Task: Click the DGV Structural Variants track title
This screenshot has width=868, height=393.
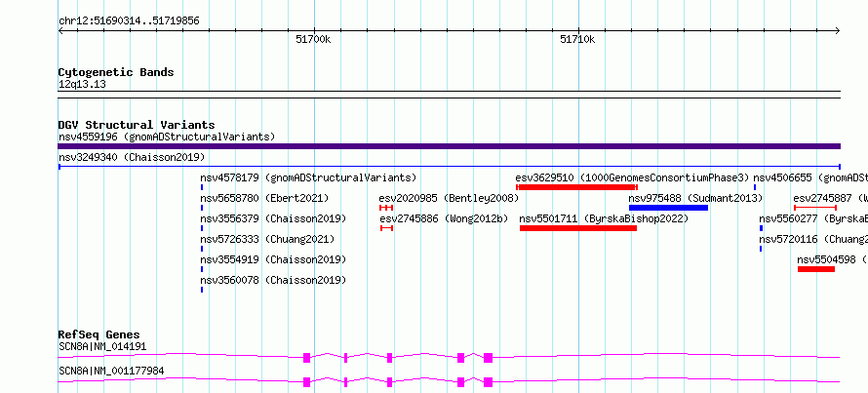Action: click(x=137, y=125)
